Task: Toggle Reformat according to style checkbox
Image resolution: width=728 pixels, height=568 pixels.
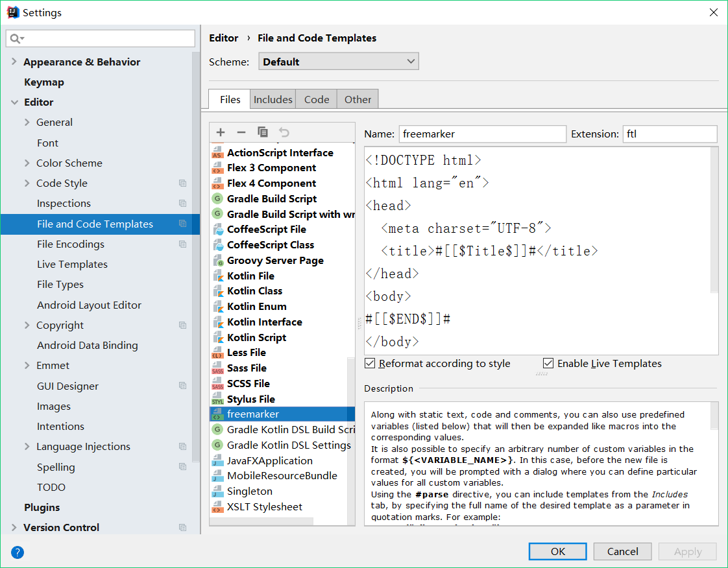Action: [370, 363]
